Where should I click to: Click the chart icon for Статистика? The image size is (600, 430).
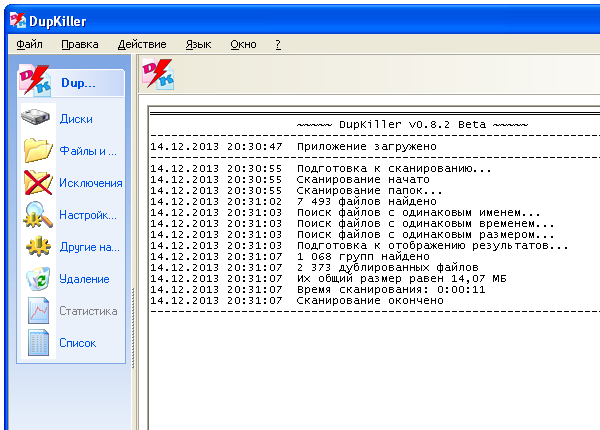(38, 311)
